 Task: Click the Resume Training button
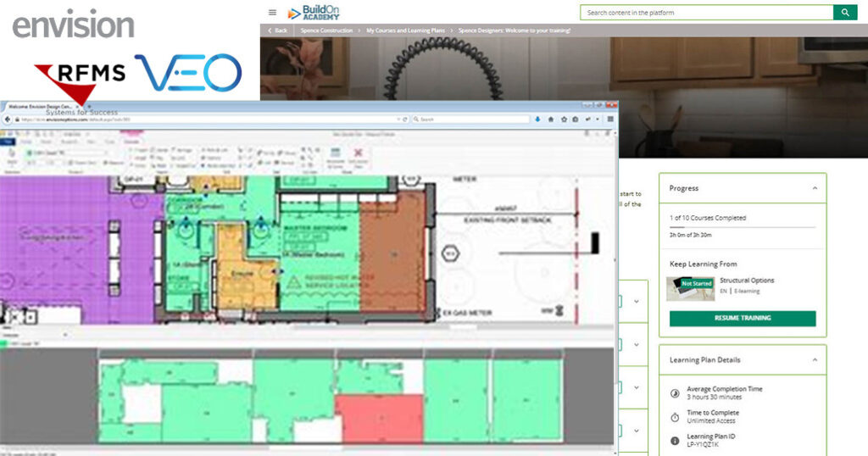click(x=743, y=318)
